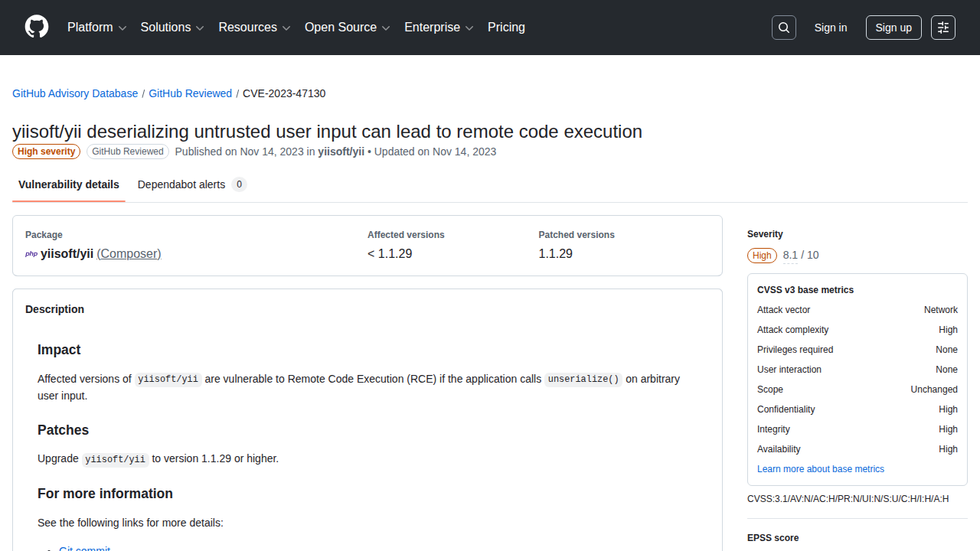
Task: Open GitHub Reviewed breadcrumb link
Action: (x=191, y=93)
